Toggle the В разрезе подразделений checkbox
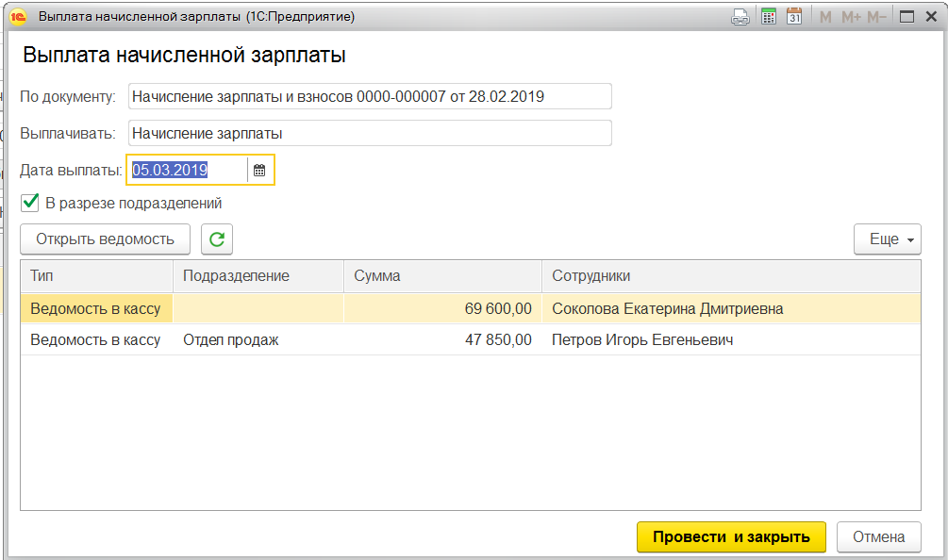 [30, 203]
